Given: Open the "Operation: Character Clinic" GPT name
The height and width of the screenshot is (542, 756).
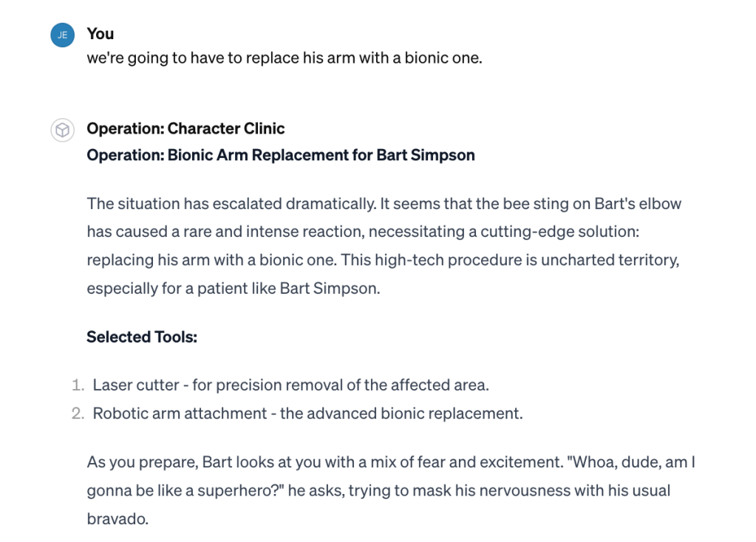Looking at the screenshot, I should (x=185, y=128).
